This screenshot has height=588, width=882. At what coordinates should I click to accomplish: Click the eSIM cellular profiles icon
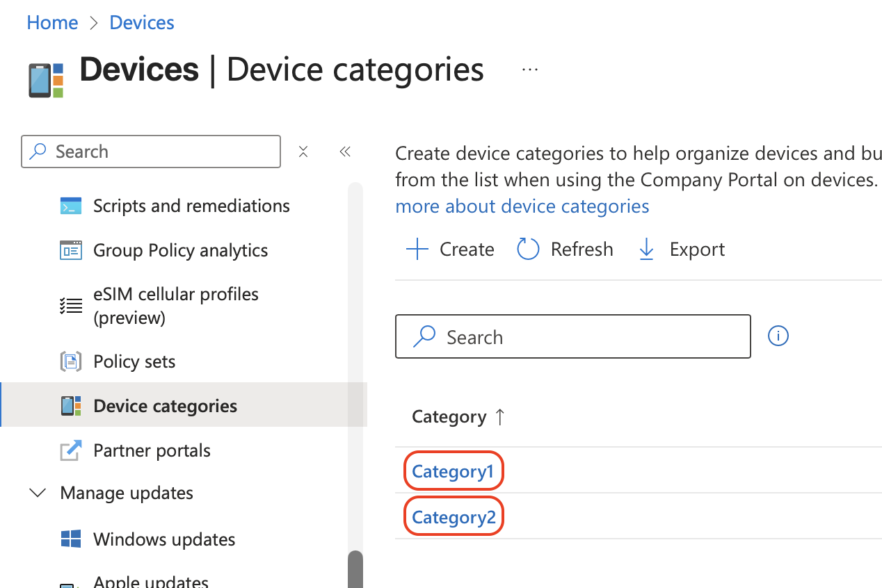(x=70, y=306)
